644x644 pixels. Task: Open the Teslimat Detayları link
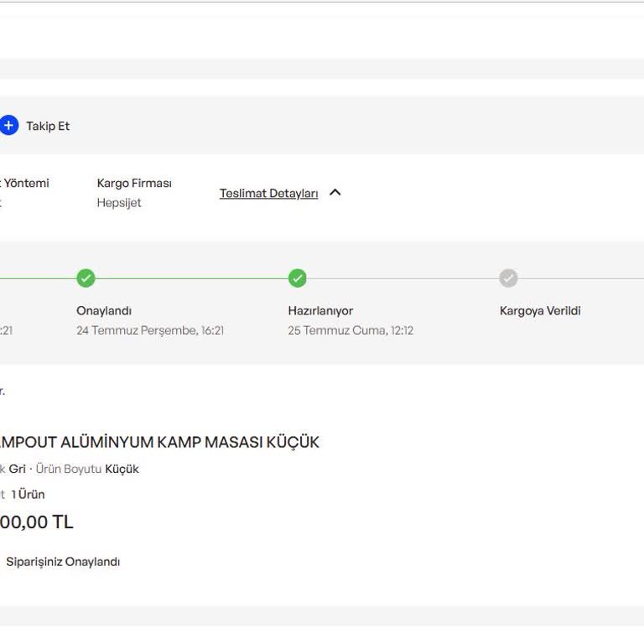pos(268,194)
